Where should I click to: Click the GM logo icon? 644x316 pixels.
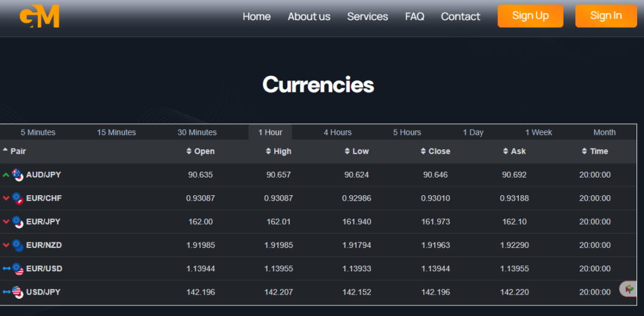(x=39, y=16)
